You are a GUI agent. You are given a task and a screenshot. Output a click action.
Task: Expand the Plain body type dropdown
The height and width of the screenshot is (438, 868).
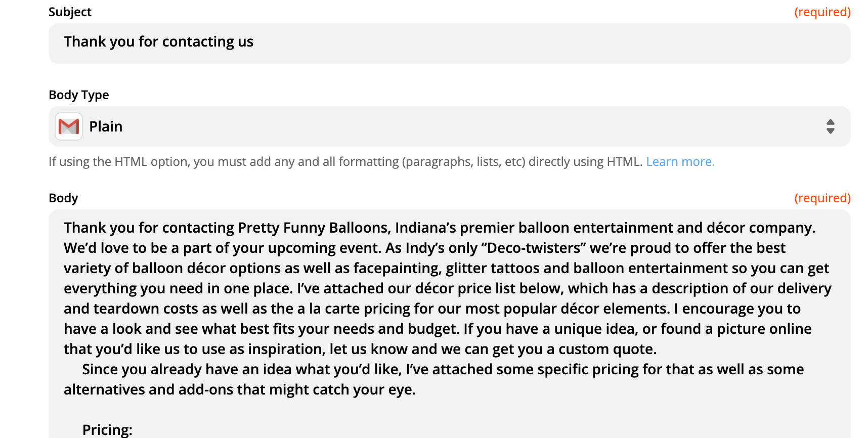[449, 126]
